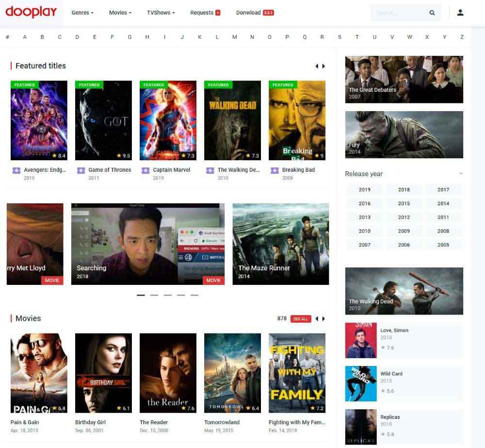485x448 pixels.
Task: Open the Replicas link
Action: [x=390, y=417]
